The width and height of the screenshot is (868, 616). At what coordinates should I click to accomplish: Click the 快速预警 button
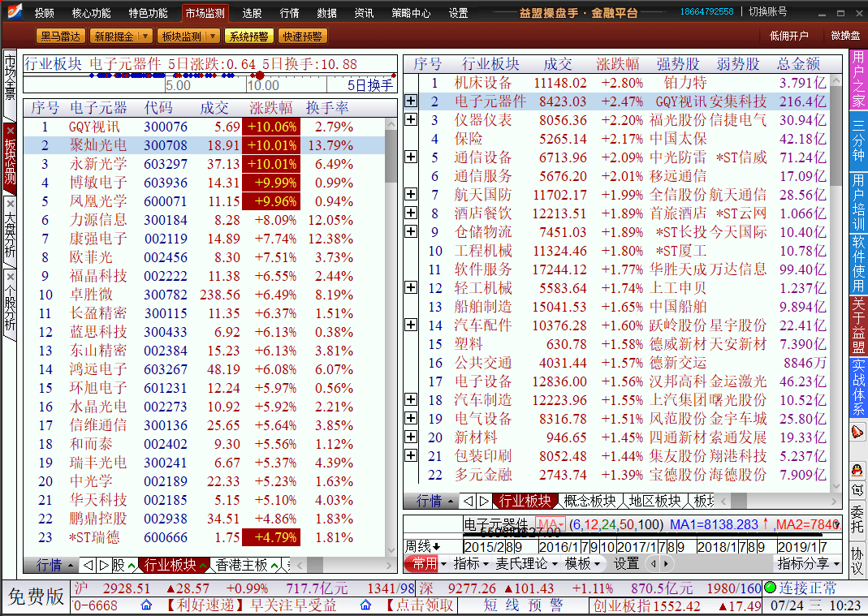point(302,36)
